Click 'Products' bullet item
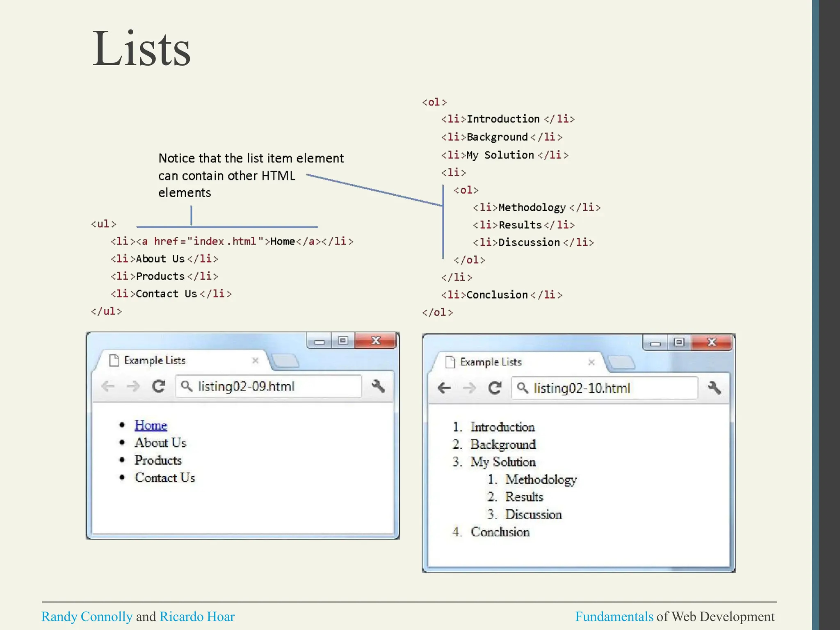Screen dimensions: 840x630 pyautogui.click(x=158, y=460)
